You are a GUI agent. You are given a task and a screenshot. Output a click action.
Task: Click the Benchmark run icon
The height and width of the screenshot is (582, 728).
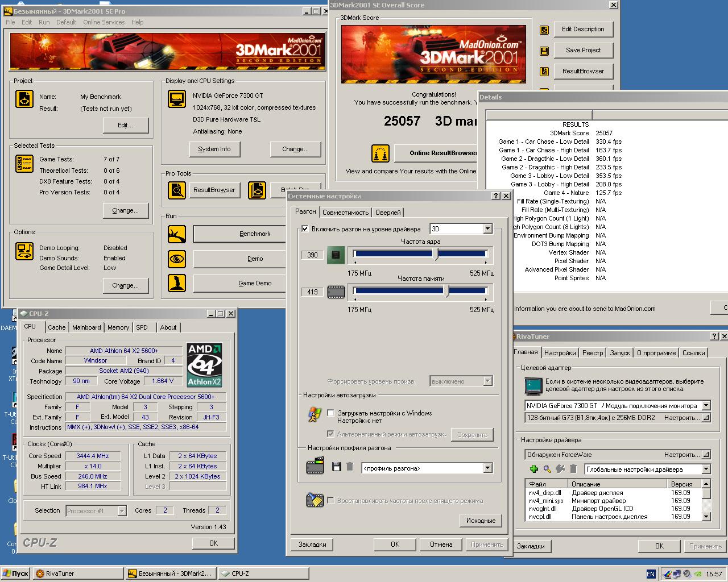click(x=176, y=234)
